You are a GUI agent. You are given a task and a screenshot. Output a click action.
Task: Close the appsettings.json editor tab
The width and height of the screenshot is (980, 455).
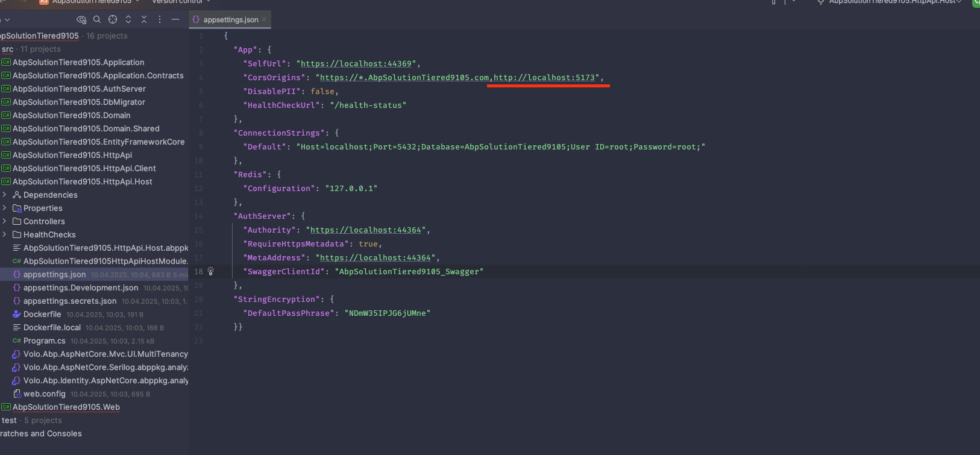264,20
